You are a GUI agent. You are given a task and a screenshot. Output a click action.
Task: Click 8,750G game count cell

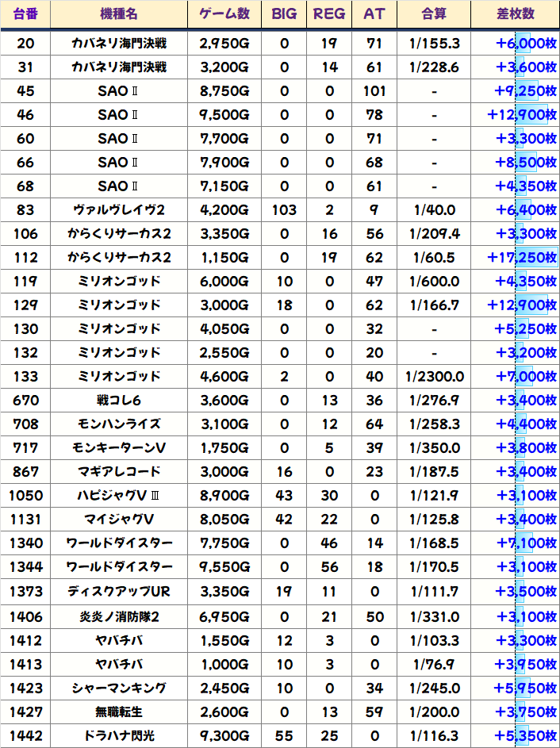click(x=224, y=91)
